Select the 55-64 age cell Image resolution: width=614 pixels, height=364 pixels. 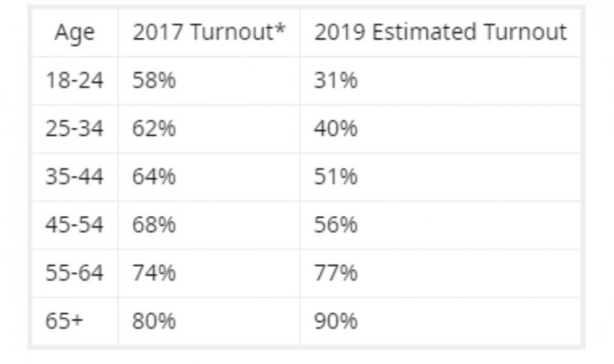pos(74,273)
